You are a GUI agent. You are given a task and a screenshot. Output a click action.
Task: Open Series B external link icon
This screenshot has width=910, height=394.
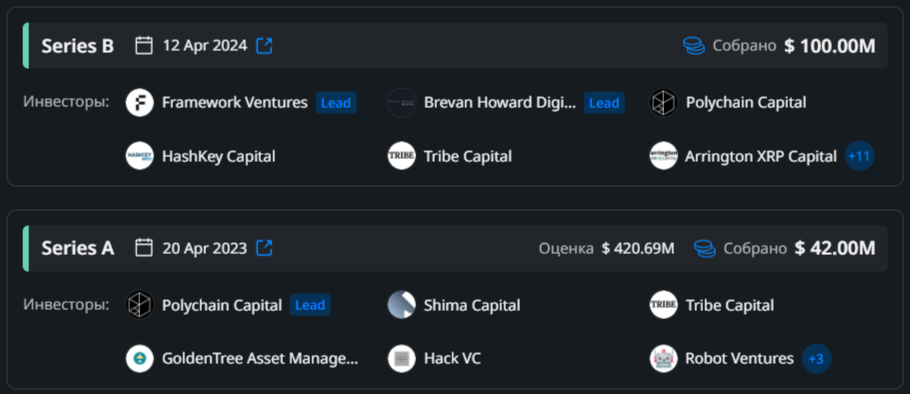(265, 46)
